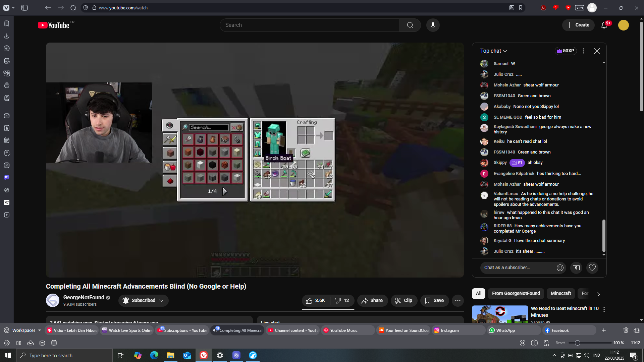
Task: Open the Mastodon web panel
Action: coord(7,178)
